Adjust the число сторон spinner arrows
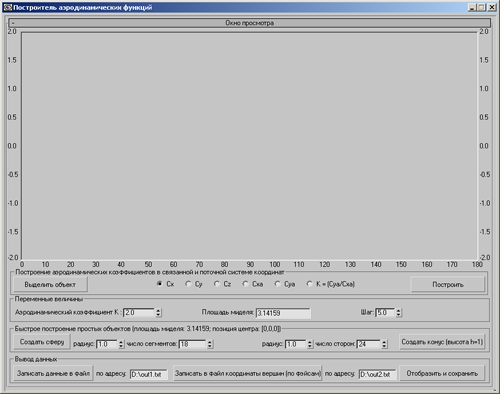The width and height of the screenshot is (500, 394). [x=384, y=344]
